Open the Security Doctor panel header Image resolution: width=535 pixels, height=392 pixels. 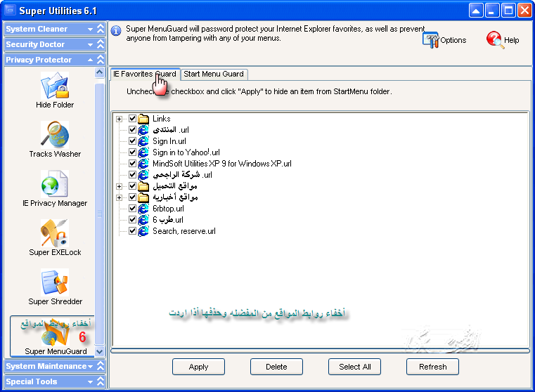pos(55,44)
